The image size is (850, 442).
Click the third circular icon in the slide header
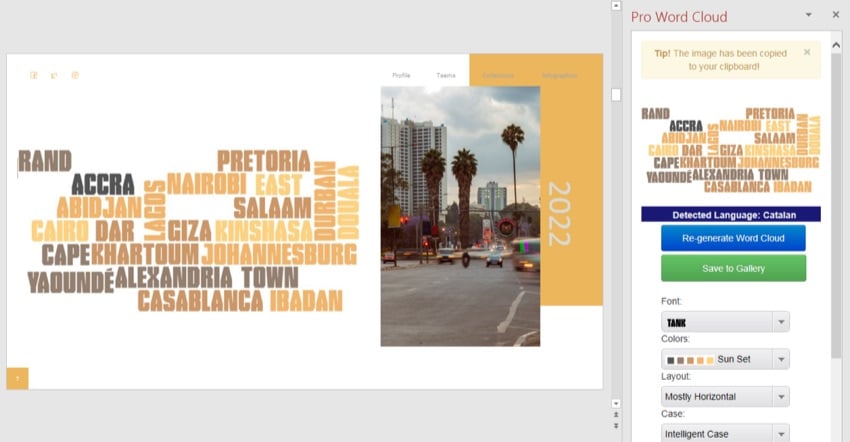[x=75, y=75]
